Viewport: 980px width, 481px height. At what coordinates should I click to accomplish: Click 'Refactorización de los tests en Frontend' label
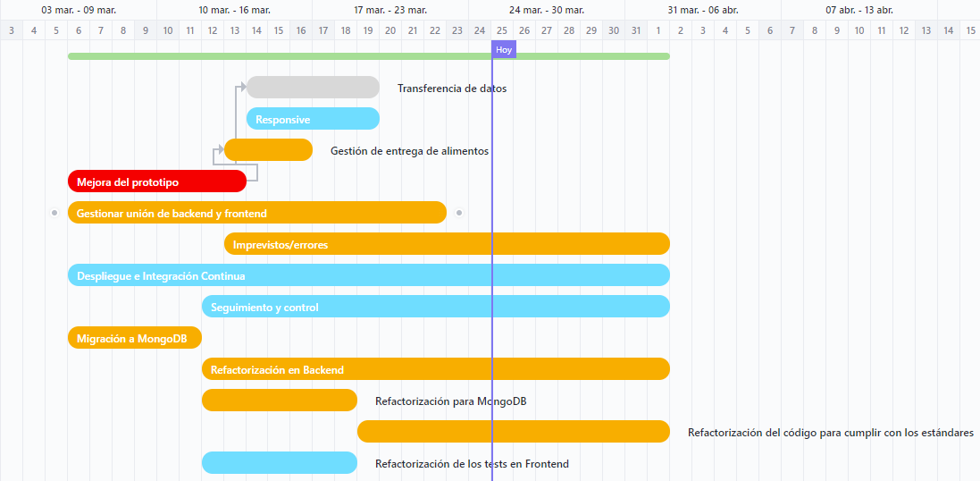pyautogui.click(x=472, y=464)
